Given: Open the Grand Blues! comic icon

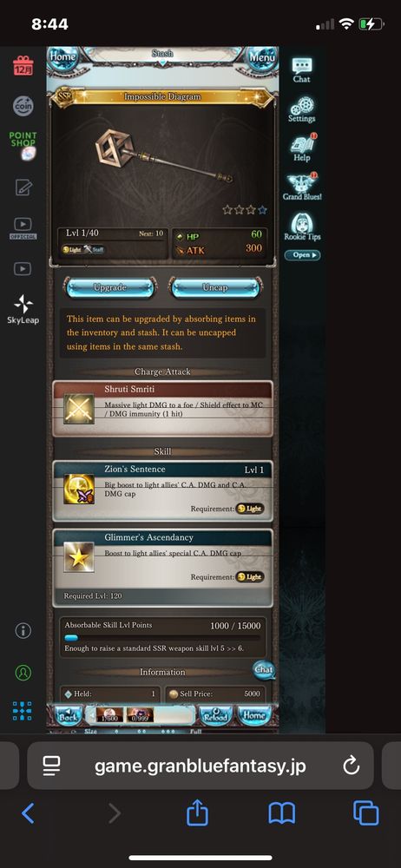Looking at the screenshot, I should pyautogui.click(x=302, y=187).
